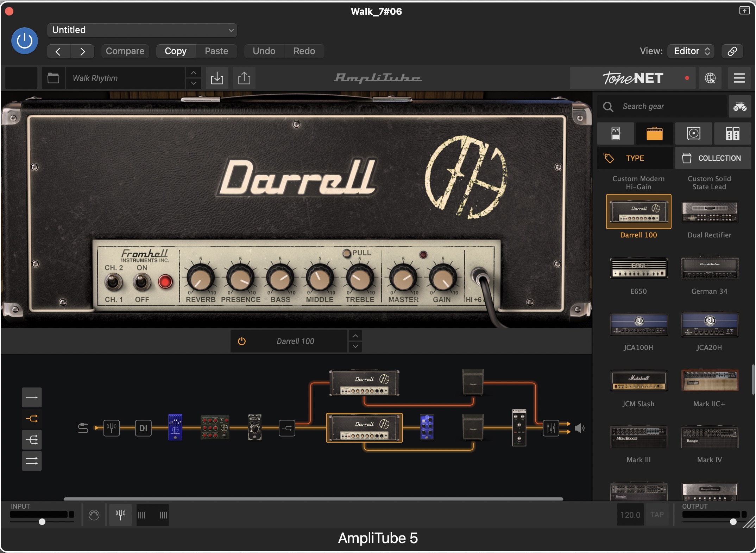Select the upper Darrell amp in chain
The width and height of the screenshot is (756, 553).
[364, 383]
